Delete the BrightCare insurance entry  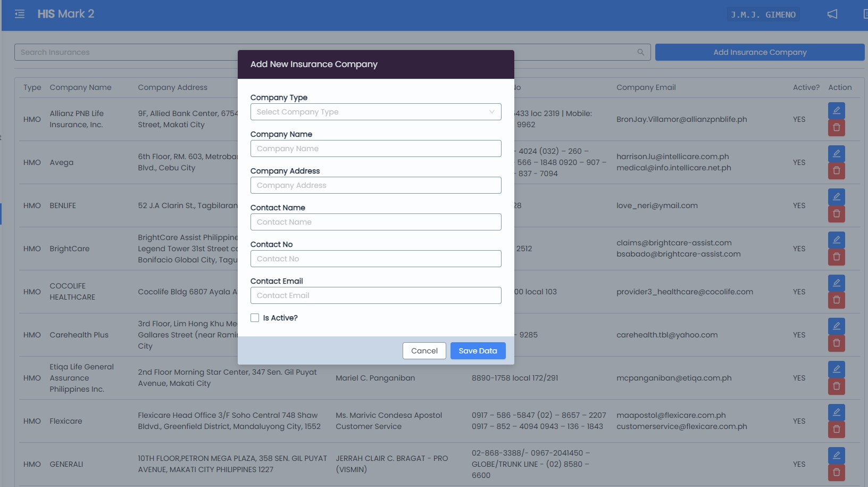tap(836, 257)
